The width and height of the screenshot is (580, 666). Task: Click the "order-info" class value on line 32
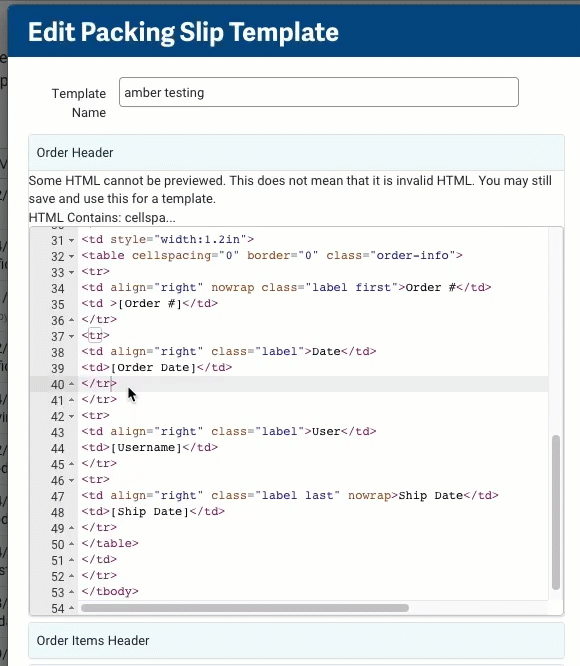413,255
